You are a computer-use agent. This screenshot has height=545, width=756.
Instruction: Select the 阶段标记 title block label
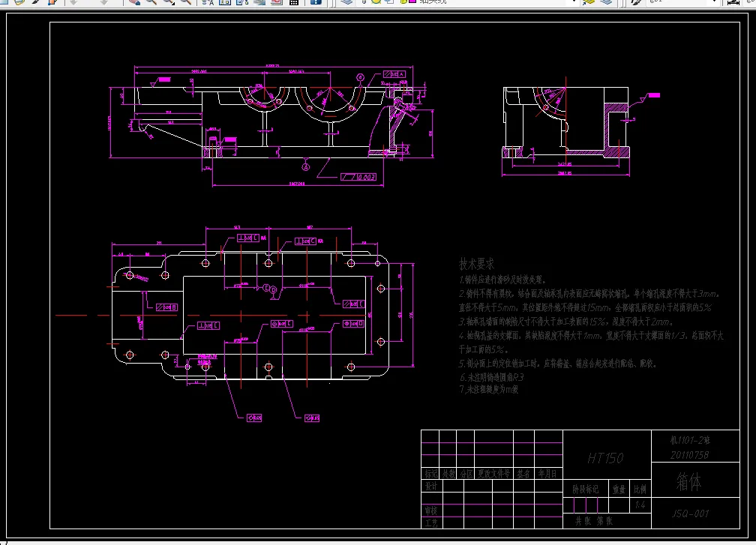pos(585,490)
